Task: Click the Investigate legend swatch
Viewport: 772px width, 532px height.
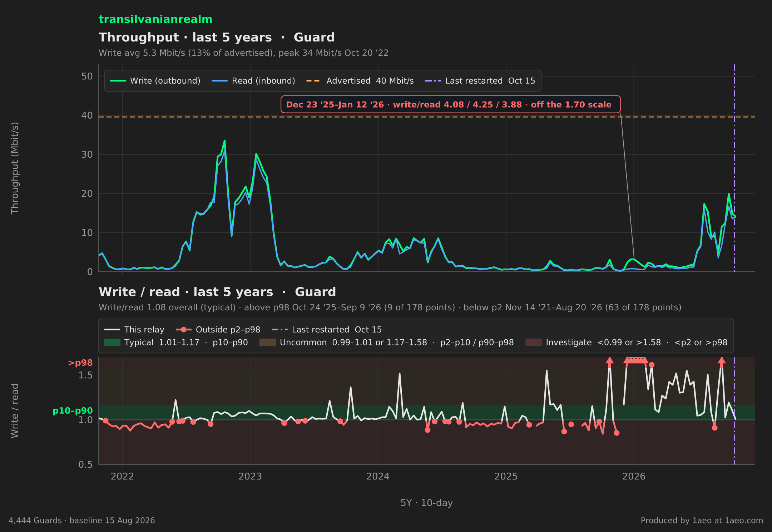Action: pyautogui.click(x=534, y=343)
